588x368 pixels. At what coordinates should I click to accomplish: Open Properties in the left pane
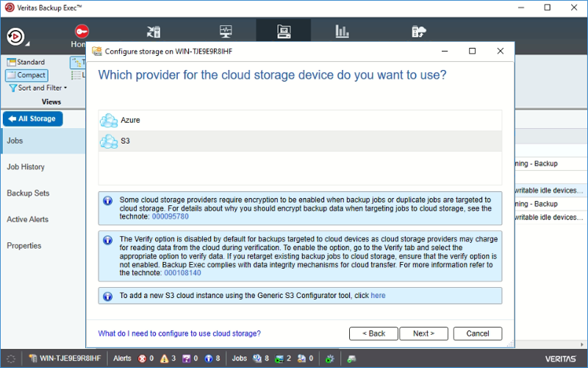(24, 246)
